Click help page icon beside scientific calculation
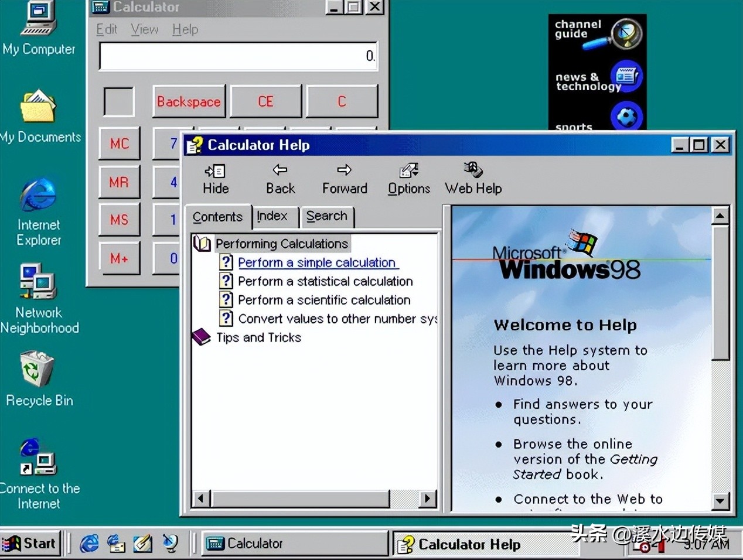Viewport: 743px width, 560px height. pyautogui.click(x=226, y=300)
